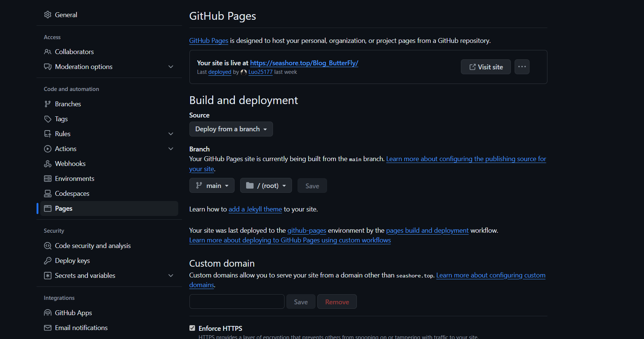The height and width of the screenshot is (339, 644).
Task: Open Environments using its server icon
Action: [x=47, y=179]
